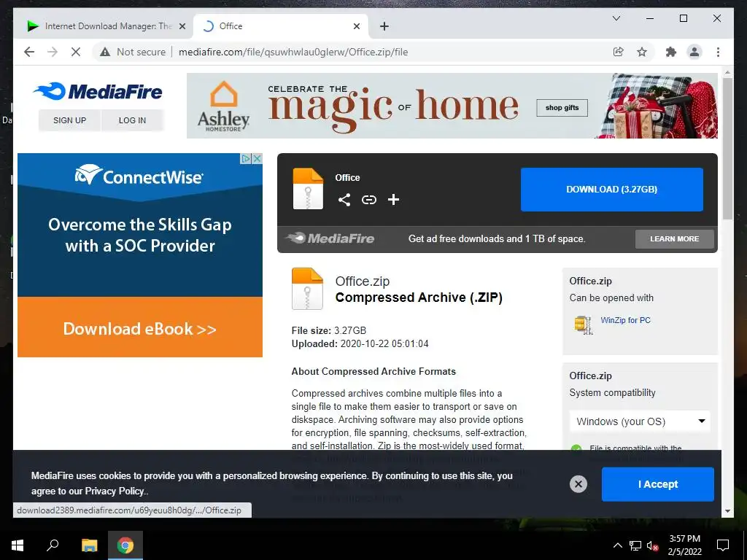Screen dimensions: 747x560
Task: Open the Windows Start menu
Action: 18,545
